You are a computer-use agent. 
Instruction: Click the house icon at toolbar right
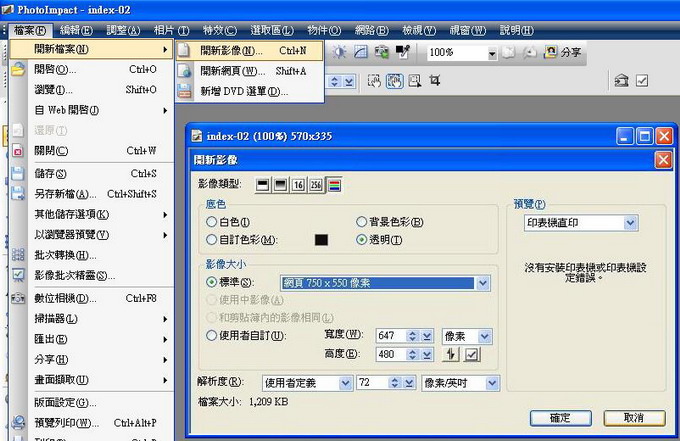pyautogui.click(x=621, y=80)
